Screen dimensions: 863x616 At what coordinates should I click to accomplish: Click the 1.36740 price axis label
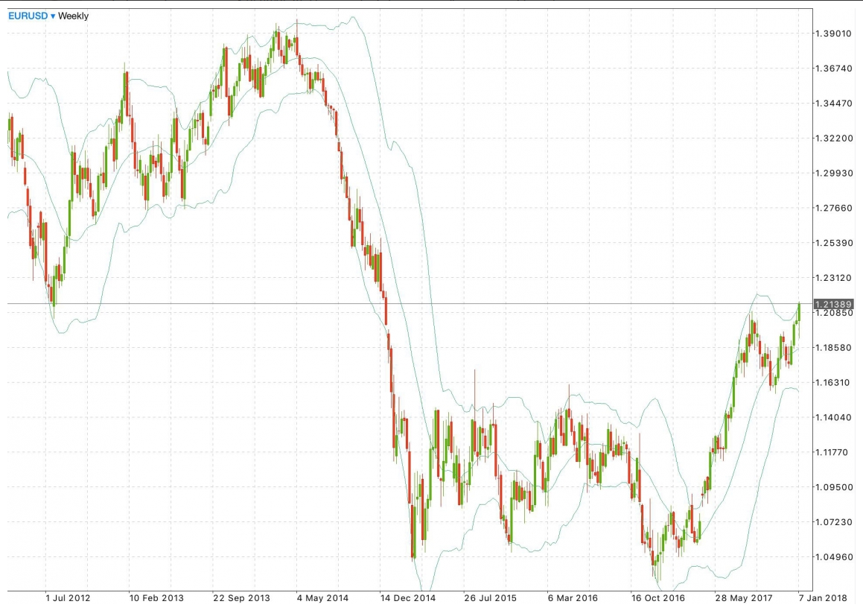tap(833, 69)
